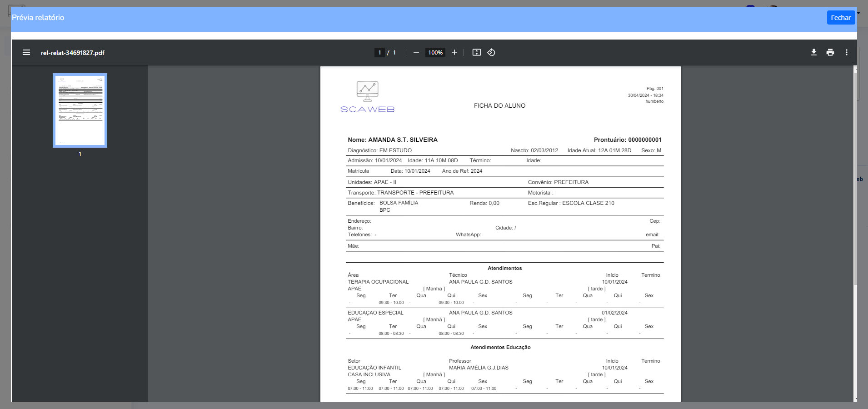868x409 pixels.
Task: Click the SCAWEB logo in the document
Action: point(367,97)
